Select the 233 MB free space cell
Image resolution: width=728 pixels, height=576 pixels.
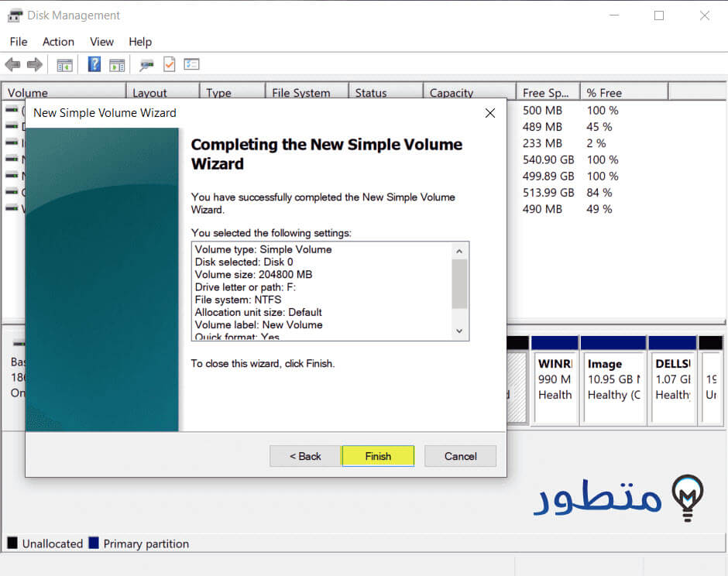(x=542, y=143)
